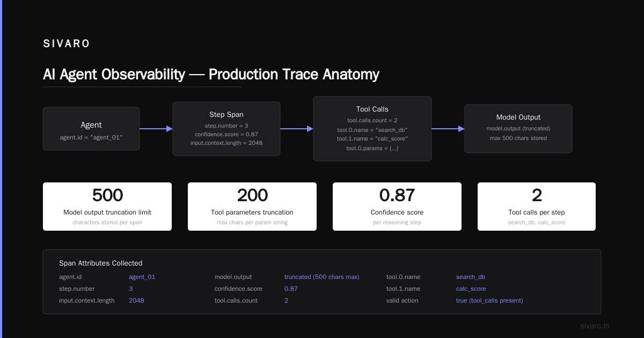Click the 0.87 value in the attributes table
Screen dimensions: 644x338
291,289
